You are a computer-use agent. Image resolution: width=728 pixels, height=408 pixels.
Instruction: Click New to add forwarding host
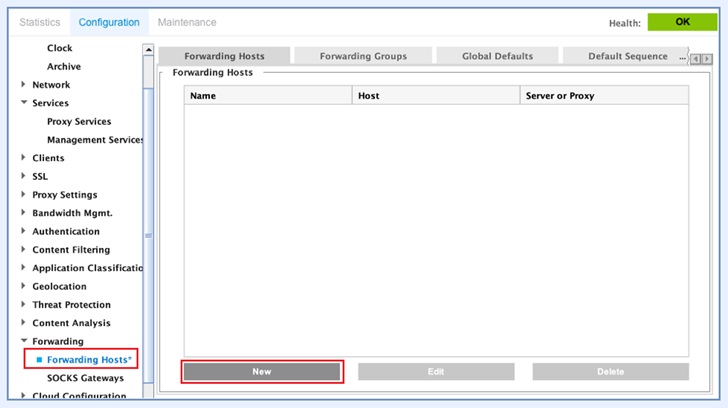[262, 371]
